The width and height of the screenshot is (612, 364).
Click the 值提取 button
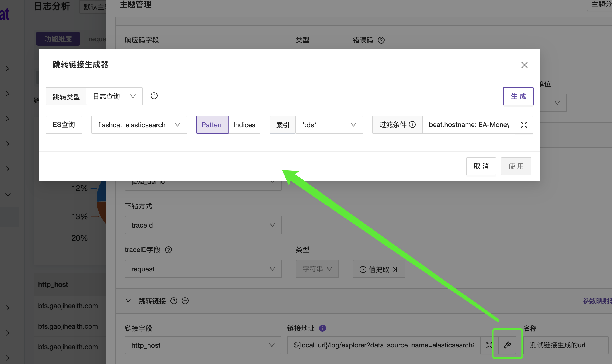coord(379,269)
